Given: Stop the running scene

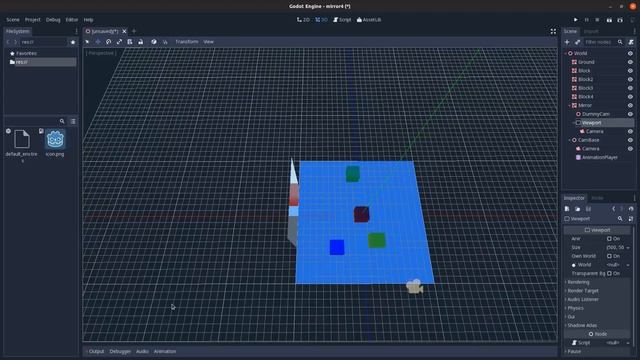Looking at the screenshot, I should point(597,20).
